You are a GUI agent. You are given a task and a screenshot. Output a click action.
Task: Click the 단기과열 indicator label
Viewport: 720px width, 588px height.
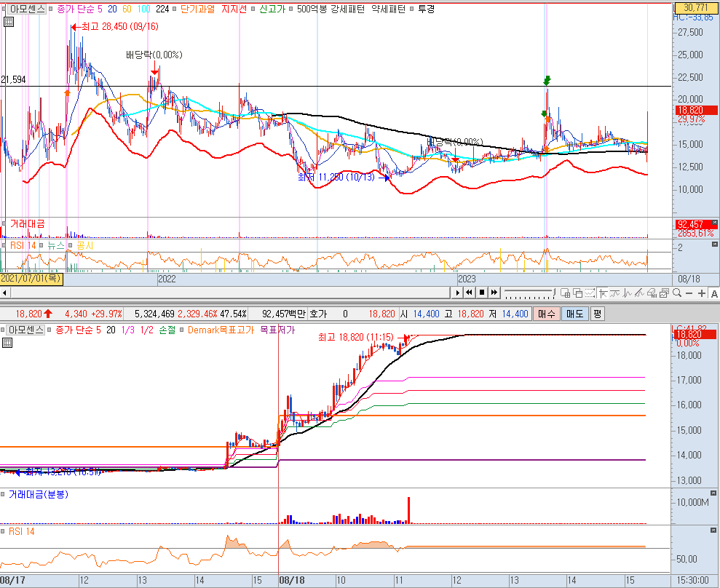[x=197, y=9]
